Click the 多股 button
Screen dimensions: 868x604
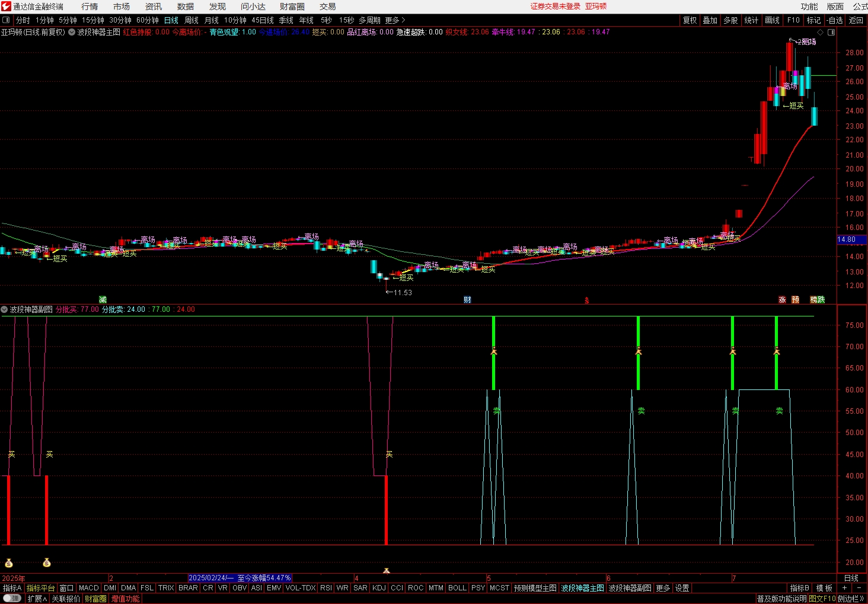pos(730,20)
